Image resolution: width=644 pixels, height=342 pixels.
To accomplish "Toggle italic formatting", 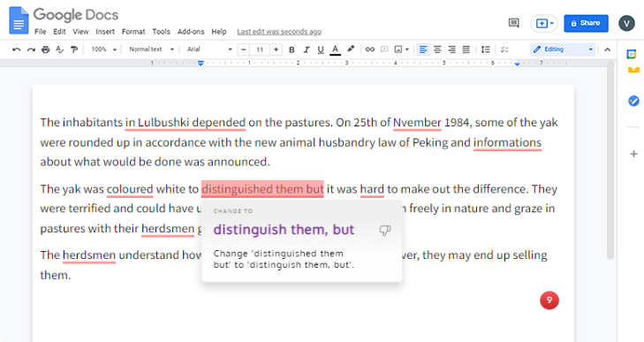I will pos(307,49).
